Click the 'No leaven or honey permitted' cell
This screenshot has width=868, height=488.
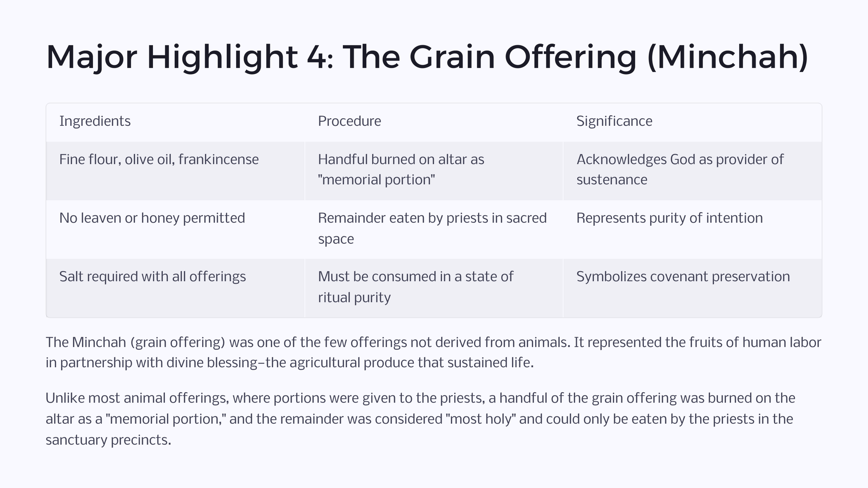point(175,229)
